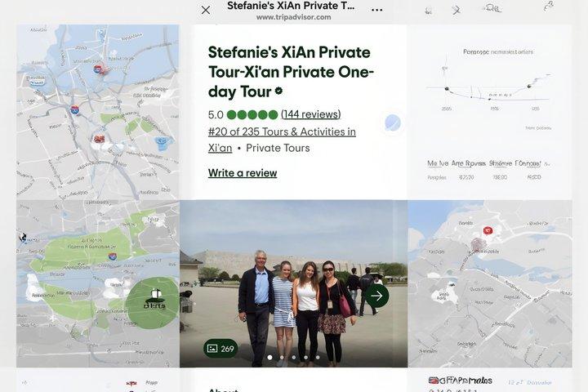
Task: Click the verified badge next to tour title
Action: [x=278, y=91]
